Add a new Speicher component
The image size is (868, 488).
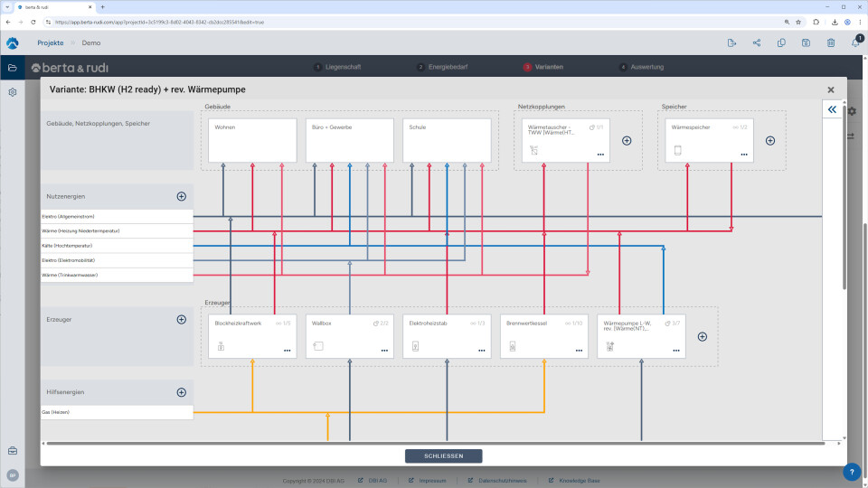[x=770, y=140]
